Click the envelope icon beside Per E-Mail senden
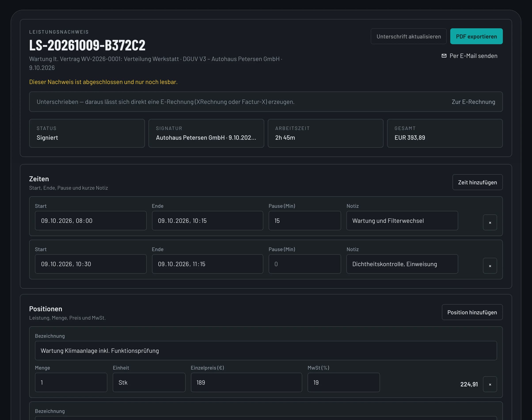This screenshot has width=532, height=420. pos(444,56)
